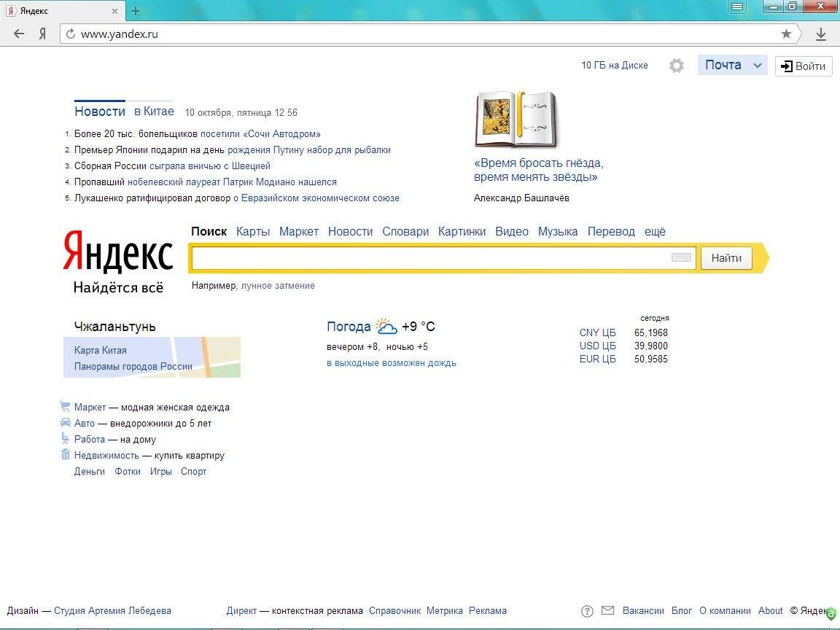Click the envelope feedback icon in footer
Screen dimensions: 840x630
[x=607, y=610]
